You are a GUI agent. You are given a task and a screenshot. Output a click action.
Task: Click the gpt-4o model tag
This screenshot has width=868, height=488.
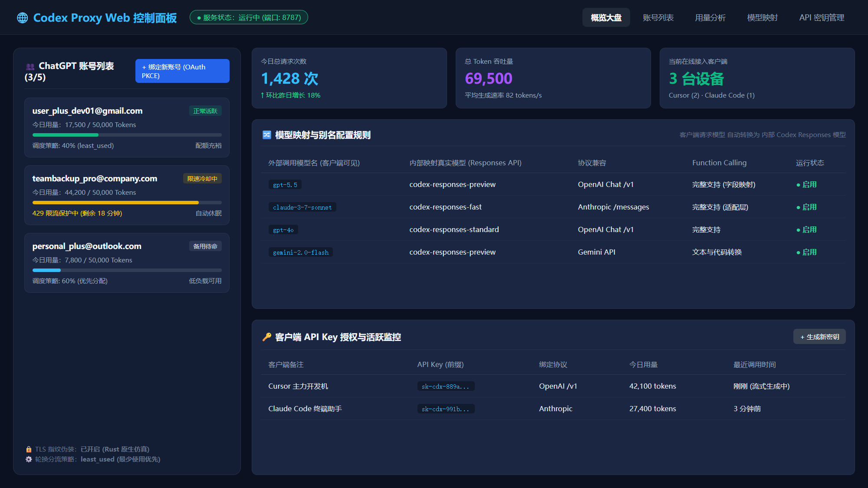283,230
